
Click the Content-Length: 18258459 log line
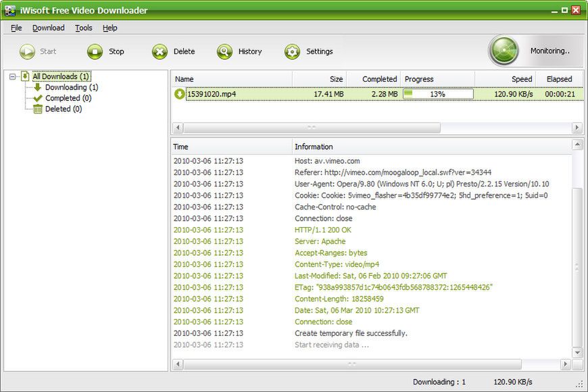pos(339,299)
